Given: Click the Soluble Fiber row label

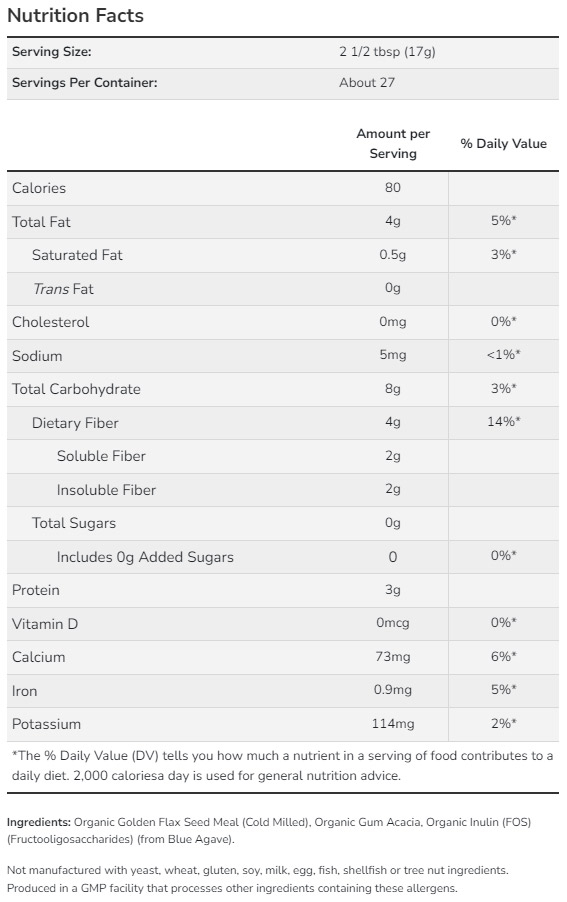Looking at the screenshot, I should pyautogui.click(x=101, y=456).
